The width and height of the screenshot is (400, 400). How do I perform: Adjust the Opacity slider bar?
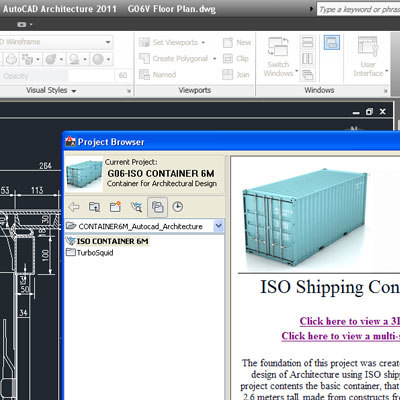click(57, 76)
